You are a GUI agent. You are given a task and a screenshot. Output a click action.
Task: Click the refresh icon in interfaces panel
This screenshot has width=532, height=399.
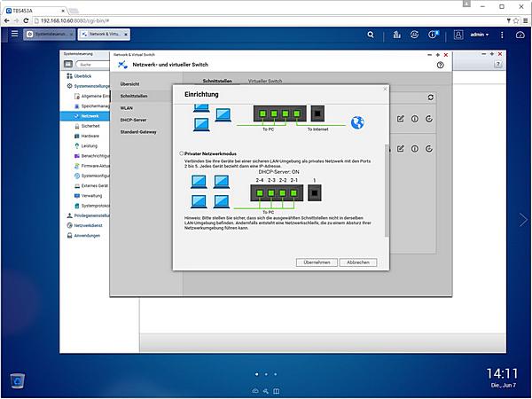430,98
